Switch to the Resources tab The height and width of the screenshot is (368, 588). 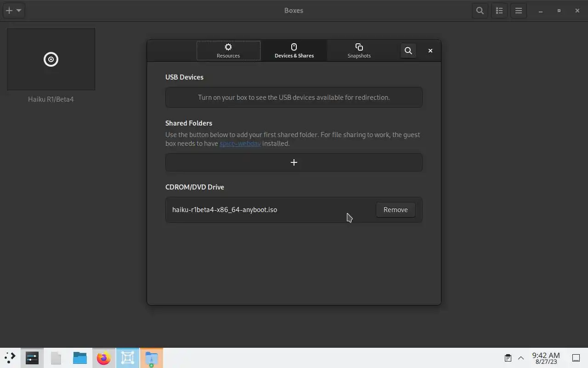(x=228, y=51)
